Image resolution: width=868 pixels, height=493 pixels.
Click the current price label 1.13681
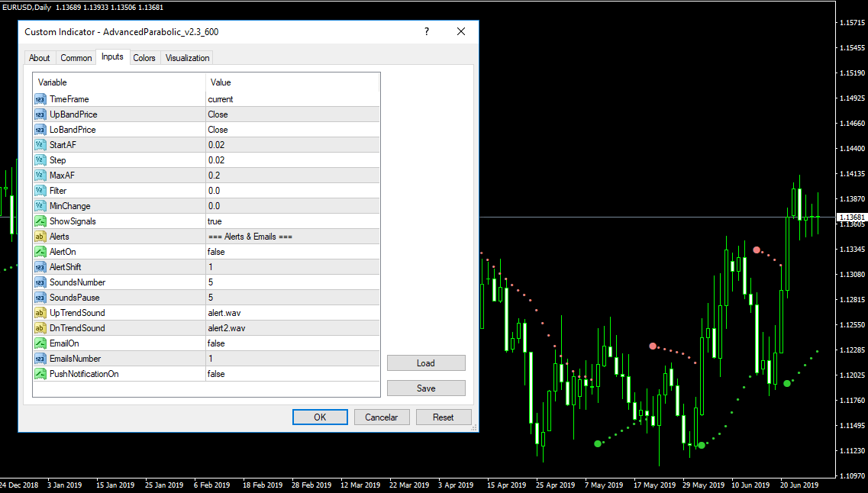click(x=851, y=217)
